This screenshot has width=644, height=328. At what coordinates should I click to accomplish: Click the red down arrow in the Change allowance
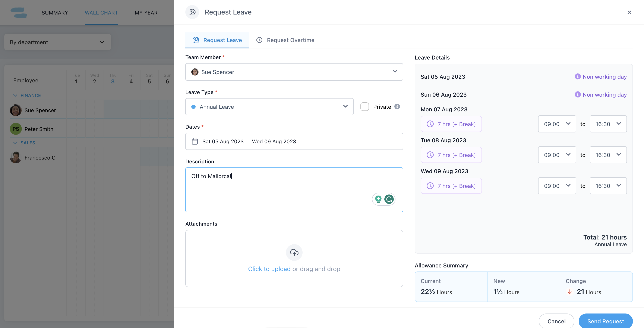point(570,292)
